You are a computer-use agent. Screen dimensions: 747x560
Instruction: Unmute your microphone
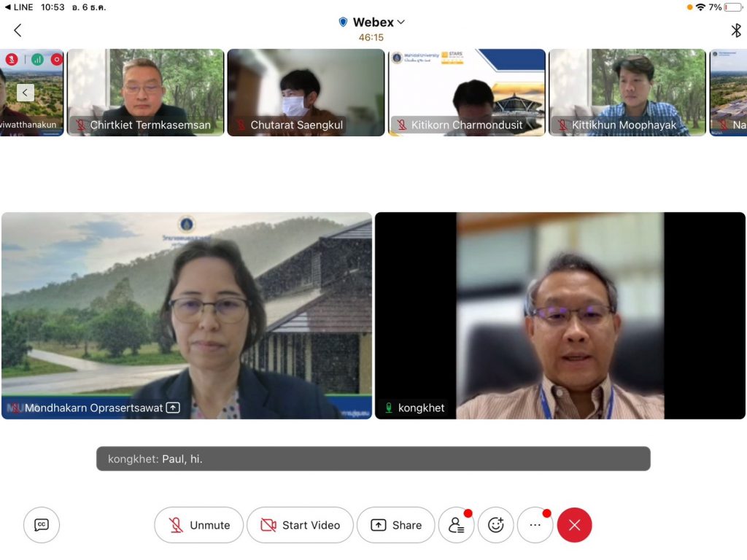tap(198, 525)
